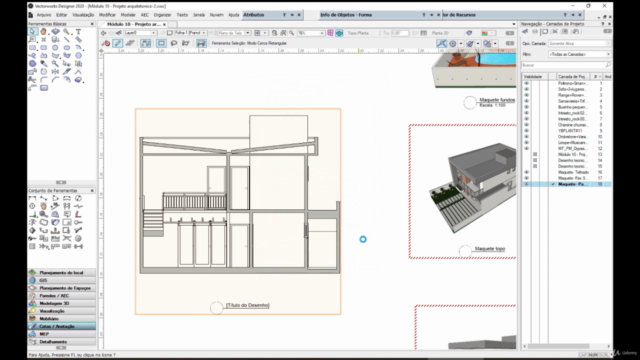640x360 pixels.
Task: Open the Modificar menu
Action: 107,15
